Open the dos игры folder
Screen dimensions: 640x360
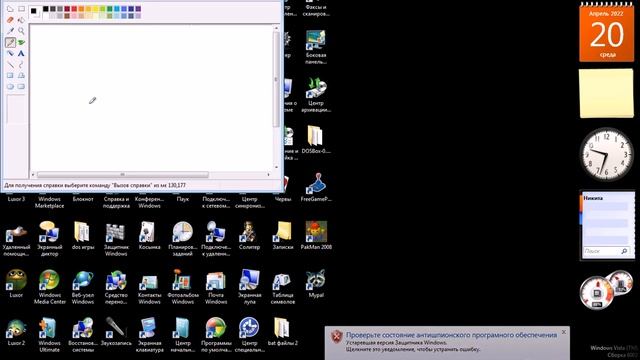83,236
